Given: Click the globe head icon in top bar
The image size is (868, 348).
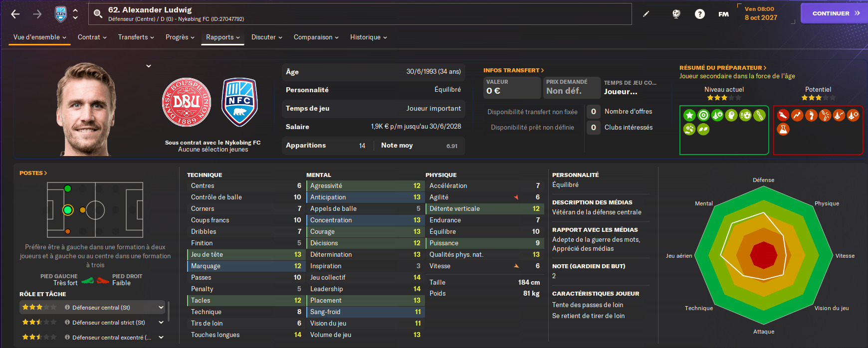Looking at the screenshot, I should tap(676, 14).
